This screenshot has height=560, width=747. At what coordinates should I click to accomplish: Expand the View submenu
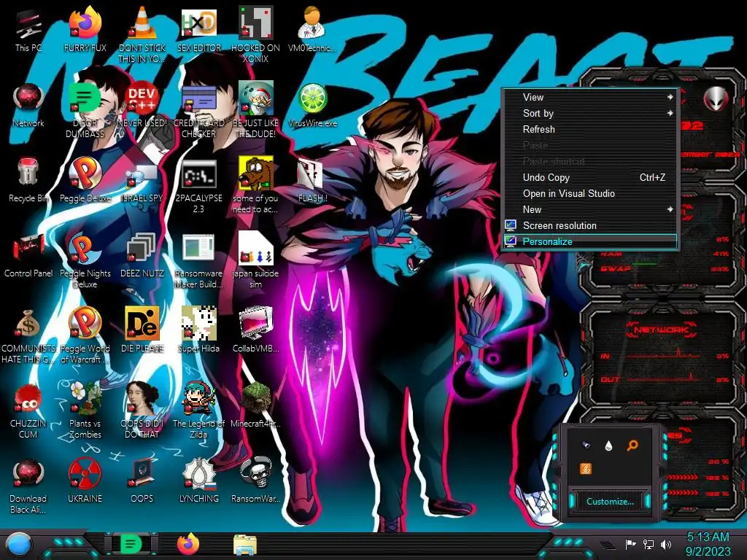click(591, 97)
